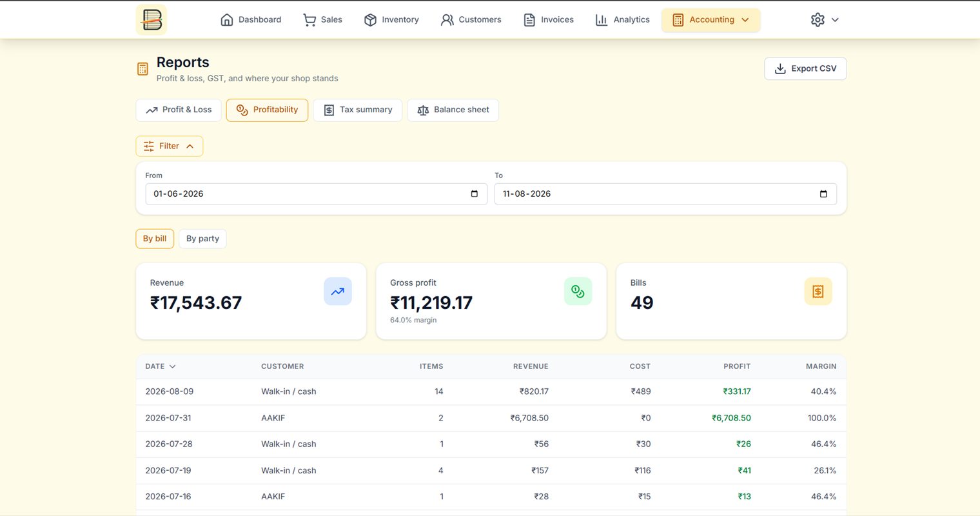The image size is (980, 516).
Task: Open Invoices from top navigation
Action: [549, 20]
